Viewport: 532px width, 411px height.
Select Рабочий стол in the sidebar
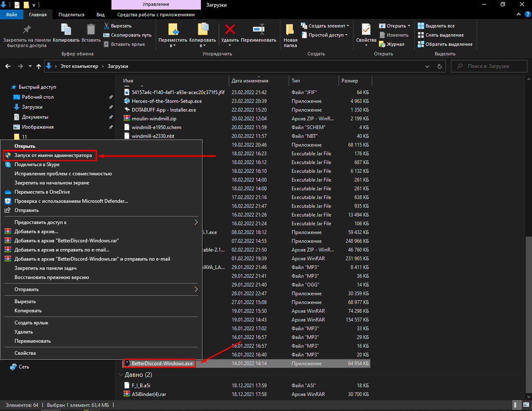tap(38, 97)
